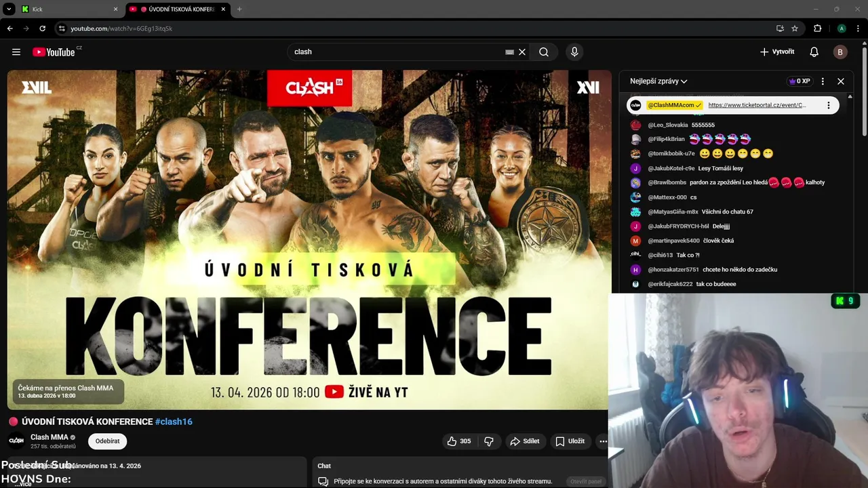This screenshot has width=868, height=488.
Task: Open the account avatar with letter B
Action: [x=840, y=52]
